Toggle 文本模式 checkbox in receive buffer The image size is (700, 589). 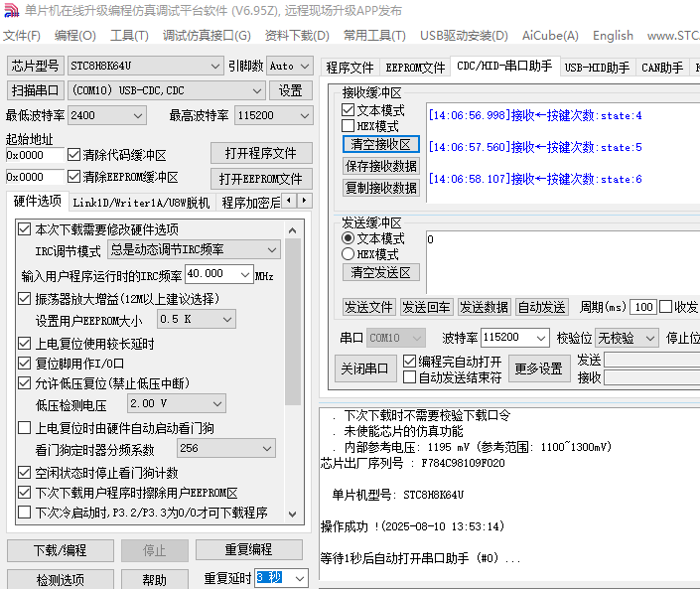(x=348, y=110)
